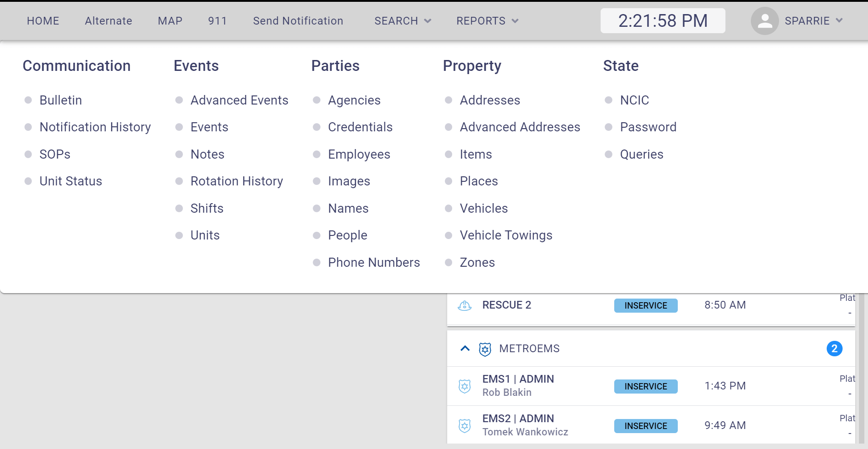Screen dimensions: 868x449
Task: Open Queries under State
Action: (x=642, y=154)
